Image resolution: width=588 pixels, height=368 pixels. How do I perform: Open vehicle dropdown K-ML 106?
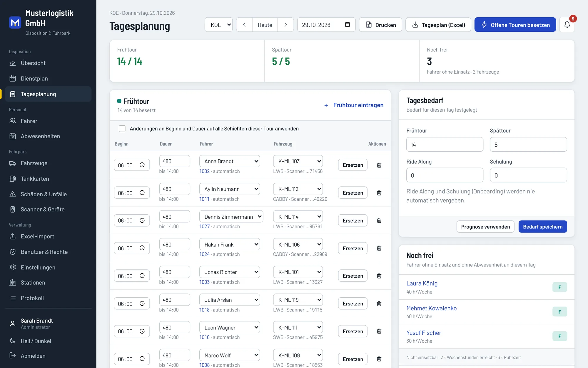(298, 244)
